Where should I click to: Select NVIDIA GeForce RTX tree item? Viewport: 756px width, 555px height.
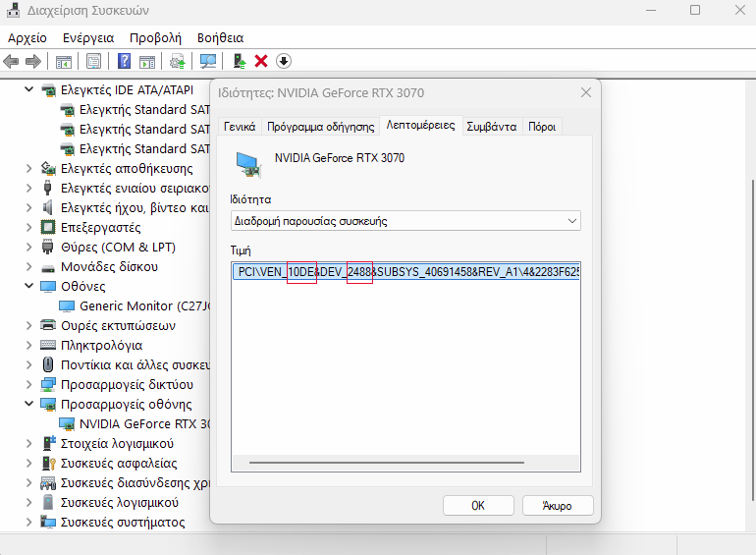point(135,423)
